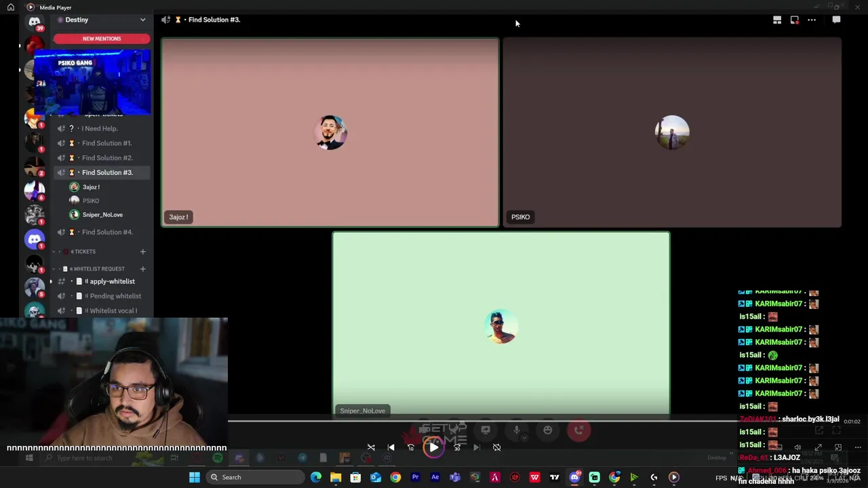Open Discord from the taskbar

[x=575, y=477]
